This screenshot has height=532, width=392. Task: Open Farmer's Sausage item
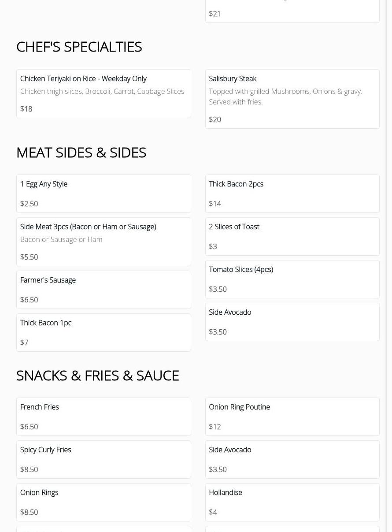pyautogui.click(x=104, y=290)
